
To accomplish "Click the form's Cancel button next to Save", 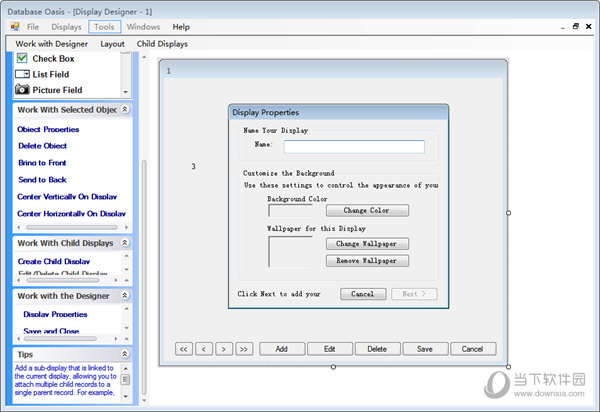I will coord(473,349).
